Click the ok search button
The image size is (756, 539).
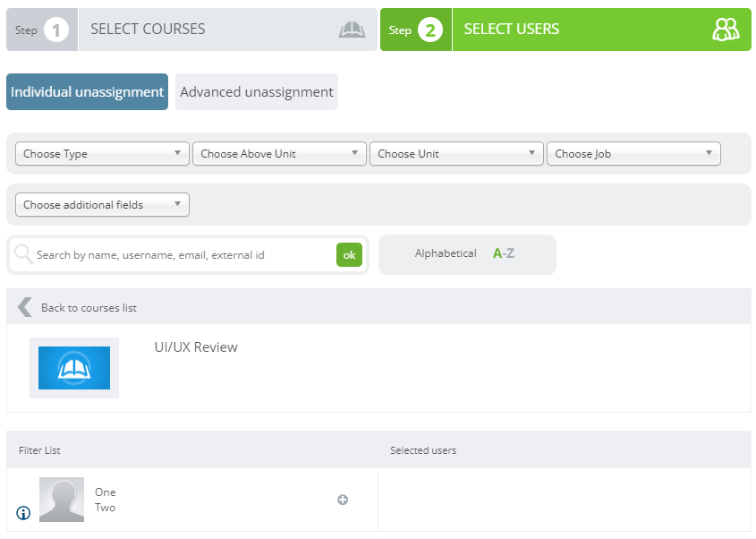point(349,254)
